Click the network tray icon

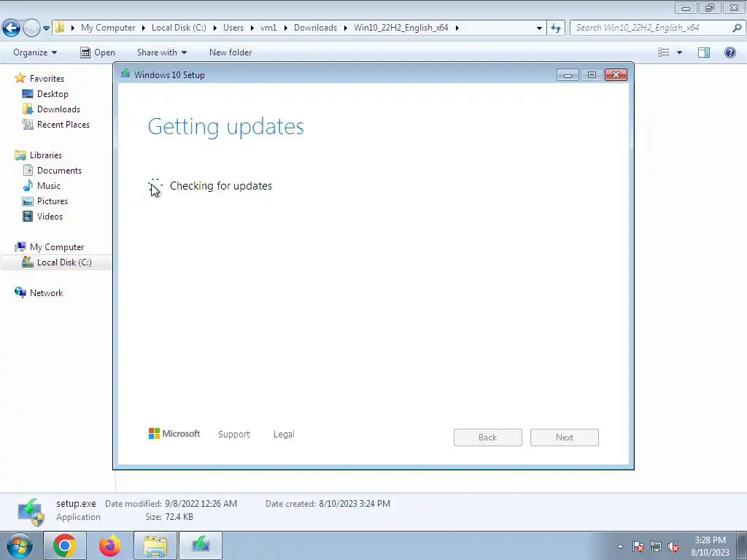pyautogui.click(x=656, y=547)
